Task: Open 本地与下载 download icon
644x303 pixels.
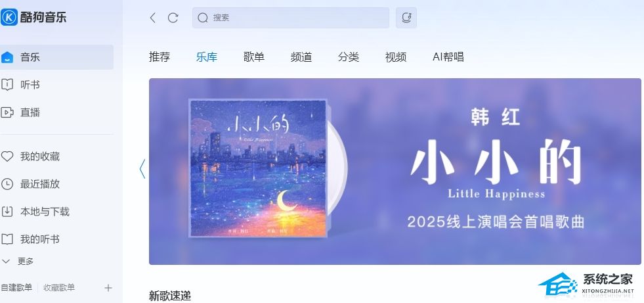Action: (7, 212)
